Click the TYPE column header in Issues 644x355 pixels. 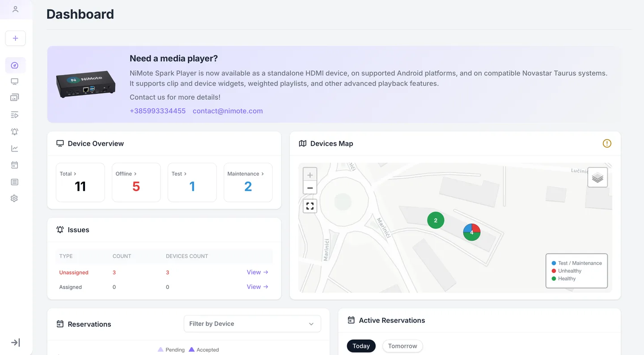point(66,256)
